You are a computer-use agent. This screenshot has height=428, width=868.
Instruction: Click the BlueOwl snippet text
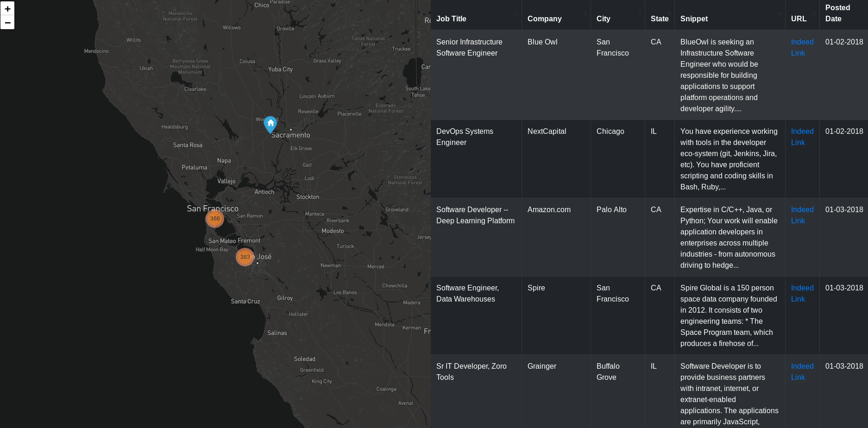click(x=719, y=75)
